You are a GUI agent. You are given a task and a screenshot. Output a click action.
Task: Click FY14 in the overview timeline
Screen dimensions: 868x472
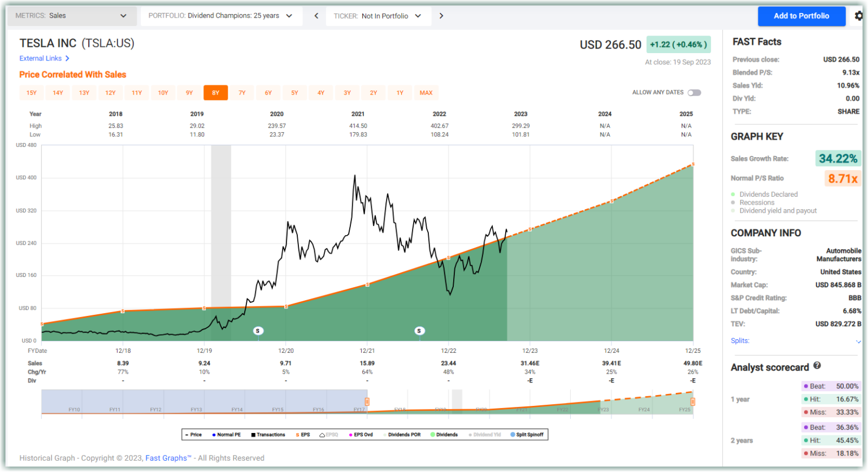pyautogui.click(x=237, y=409)
